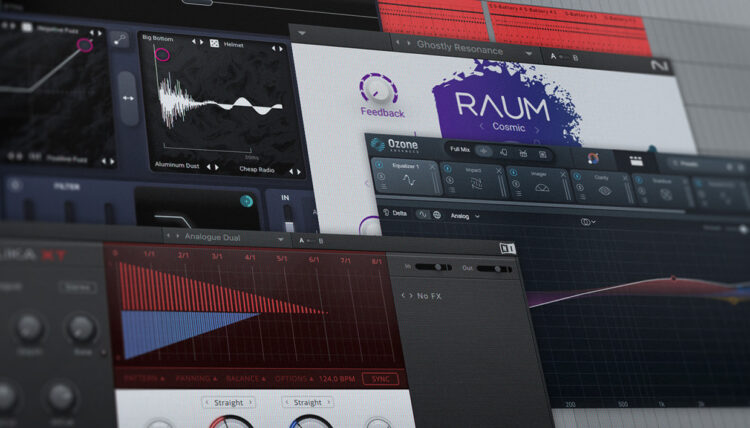Click the horizontal swap arrows button

pyautogui.click(x=128, y=98)
